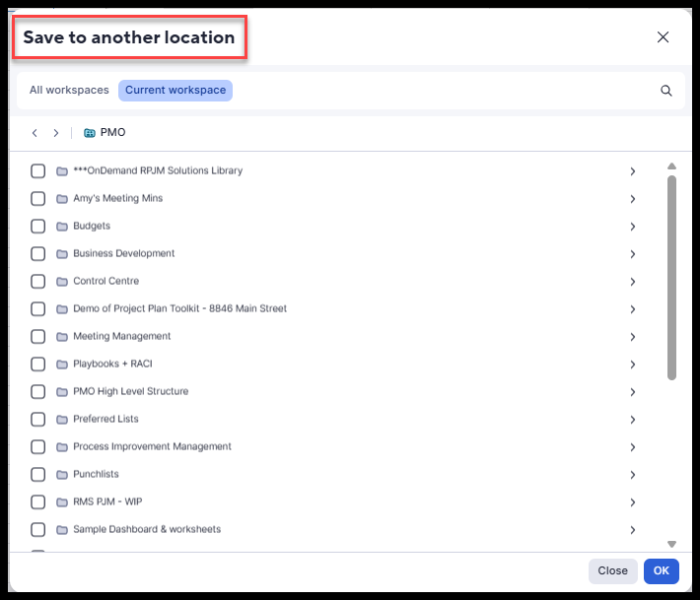Drill into RMS PJM - WIP chevron

tap(633, 502)
